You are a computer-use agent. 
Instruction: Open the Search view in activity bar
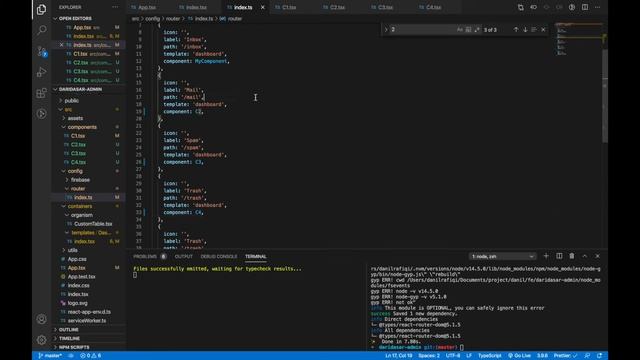41,30
